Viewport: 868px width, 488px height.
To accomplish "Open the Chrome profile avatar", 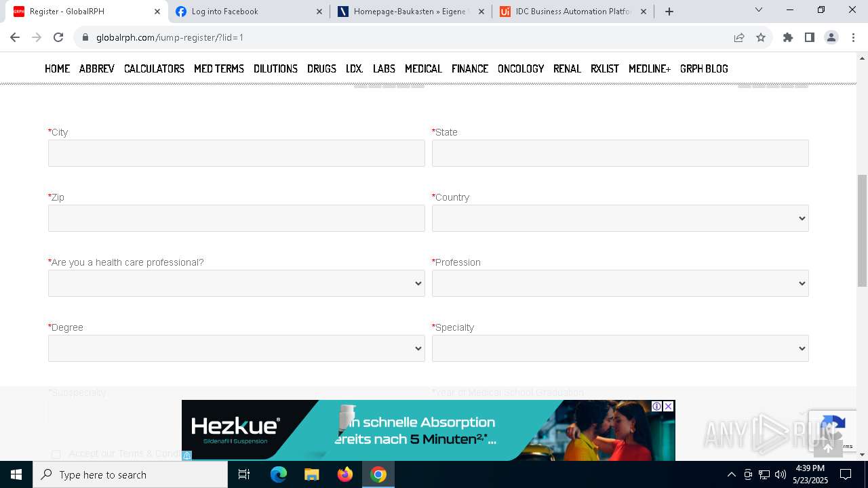I will pos(831,37).
